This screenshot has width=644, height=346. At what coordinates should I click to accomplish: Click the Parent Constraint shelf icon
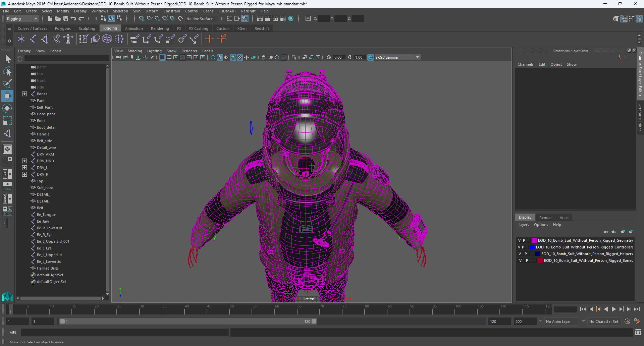point(135,39)
